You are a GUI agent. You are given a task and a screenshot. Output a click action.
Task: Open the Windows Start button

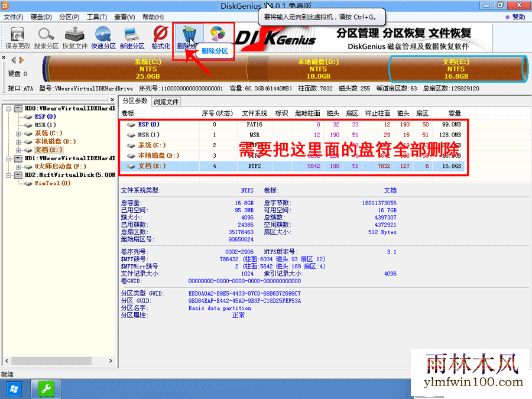click(14, 389)
